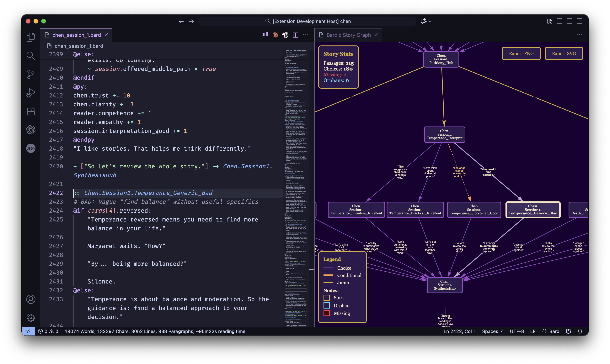Viewport: 610px width, 364px height.
Task: Toggle the primary side bar layout button
Action: (559, 21)
